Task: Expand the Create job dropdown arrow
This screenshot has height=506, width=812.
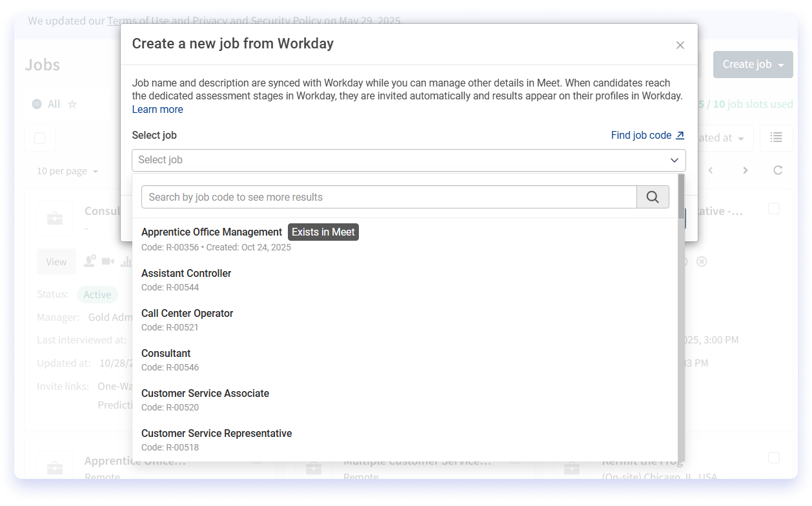Action: point(782,65)
